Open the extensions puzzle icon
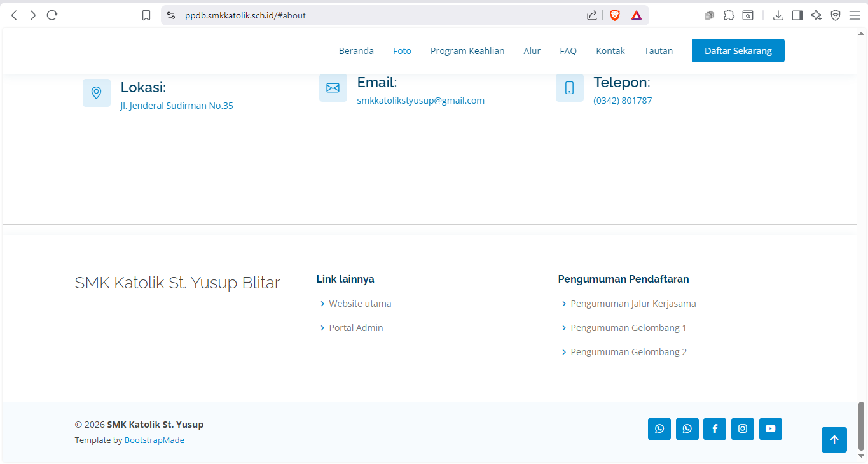Image resolution: width=868 pixels, height=464 pixels. click(729, 15)
